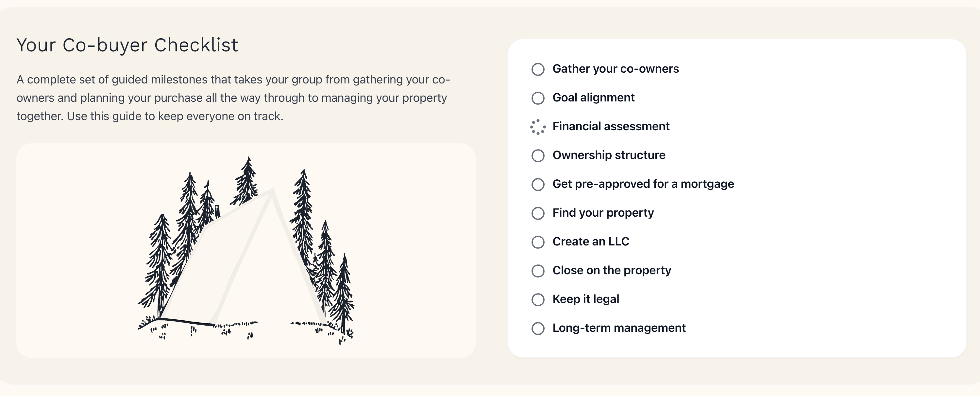Open the Gather your co-owners milestone
Viewport: 980px width, 396px height.
point(615,69)
